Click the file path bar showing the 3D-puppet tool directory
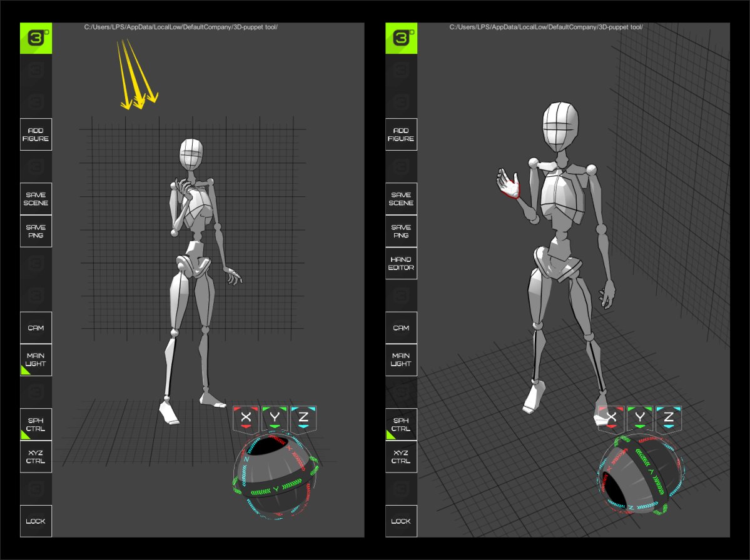The width and height of the screenshot is (750, 560). [x=180, y=27]
